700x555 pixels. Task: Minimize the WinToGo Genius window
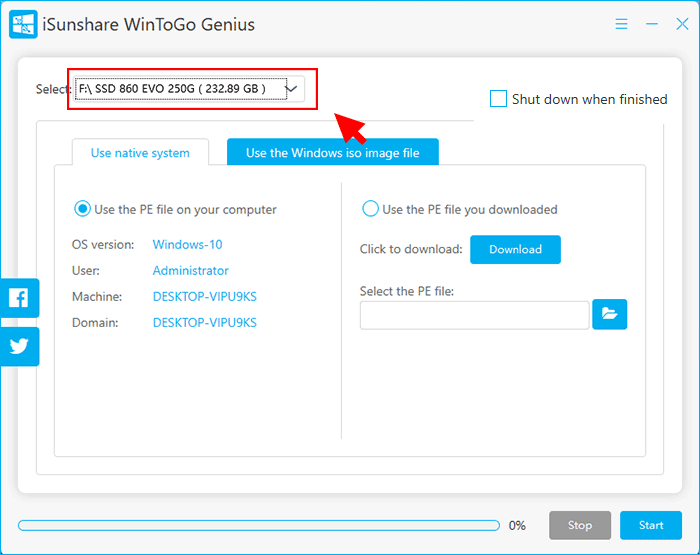pyautogui.click(x=652, y=24)
